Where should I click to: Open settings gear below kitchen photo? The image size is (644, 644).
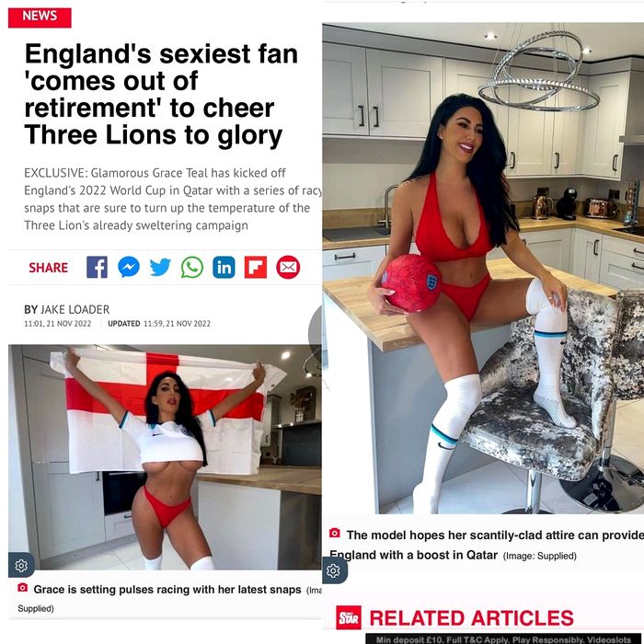pyautogui.click(x=333, y=570)
